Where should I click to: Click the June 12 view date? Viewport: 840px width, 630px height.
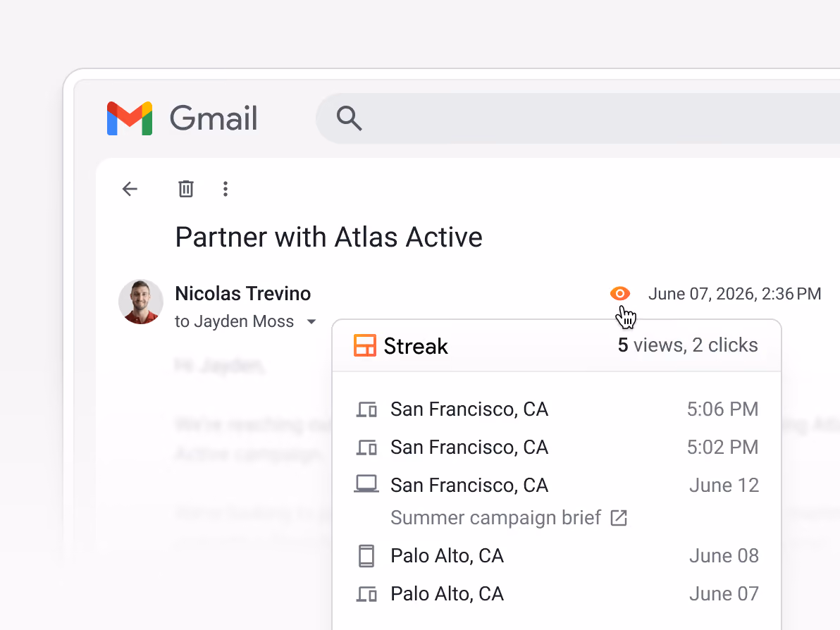click(x=724, y=486)
